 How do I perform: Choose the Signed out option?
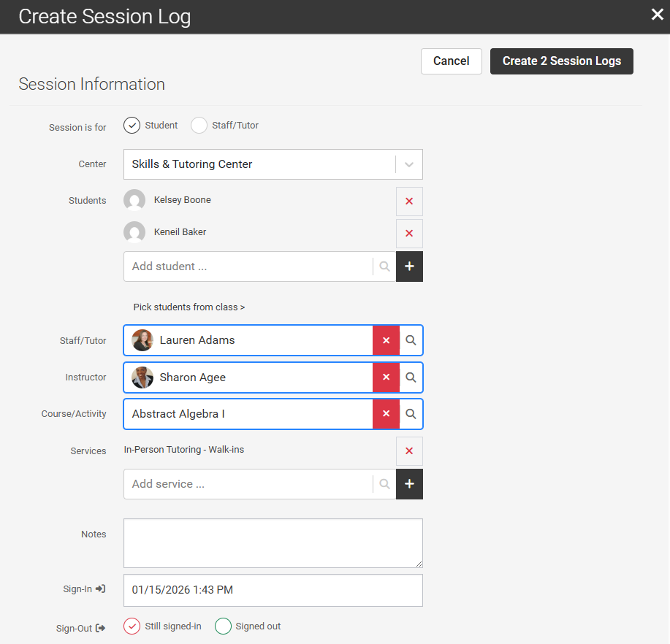tap(224, 626)
